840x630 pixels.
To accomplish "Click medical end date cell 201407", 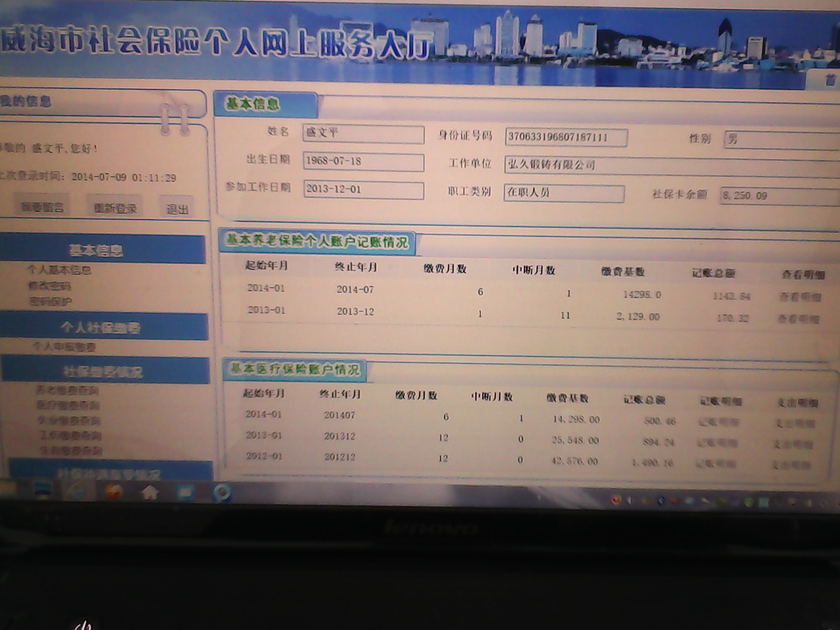I will click(x=340, y=415).
